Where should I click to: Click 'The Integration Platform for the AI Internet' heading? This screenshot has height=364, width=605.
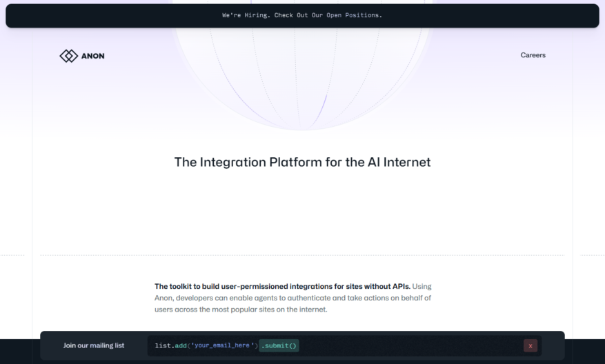(x=302, y=162)
